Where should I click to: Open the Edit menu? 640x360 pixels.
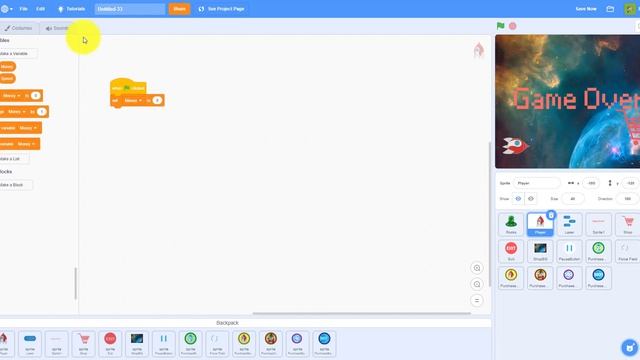[x=40, y=9]
